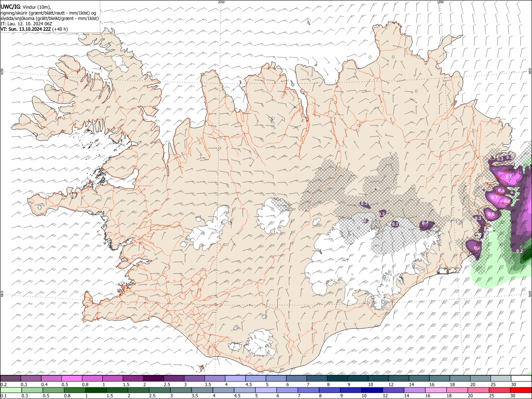Click the 'VT: Sun. 13.10.2024 22Z (+40 h)' line

tap(34, 29)
